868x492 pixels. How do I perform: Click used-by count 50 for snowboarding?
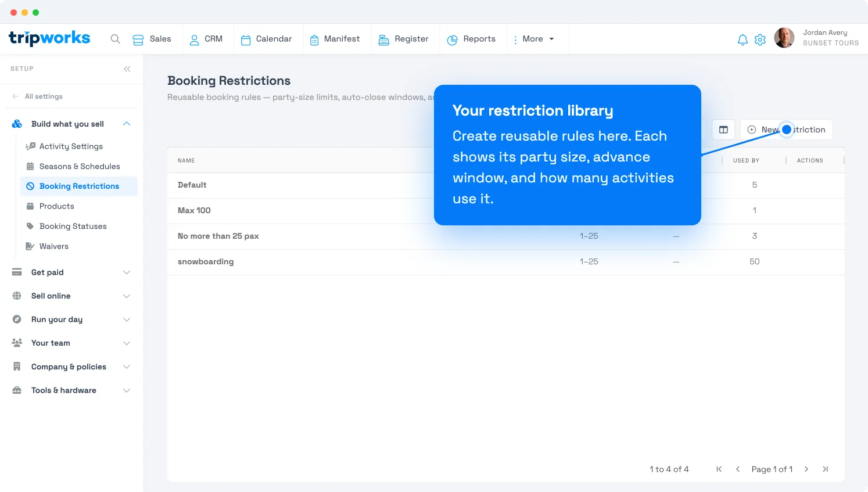tap(754, 262)
